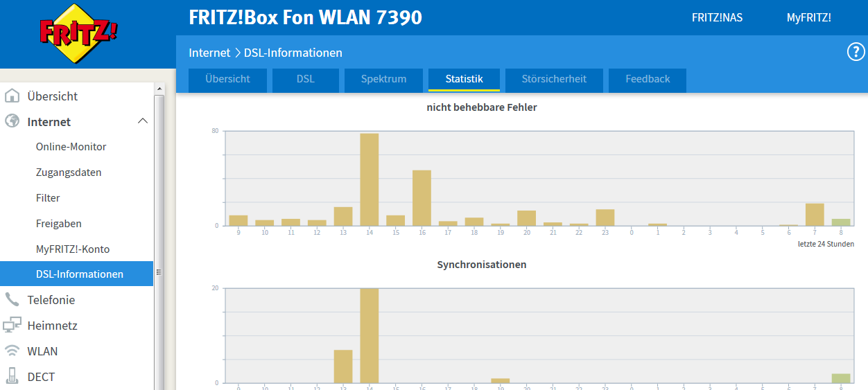Click the DECT handset icon
868x390 pixels.
coord(12,376)
